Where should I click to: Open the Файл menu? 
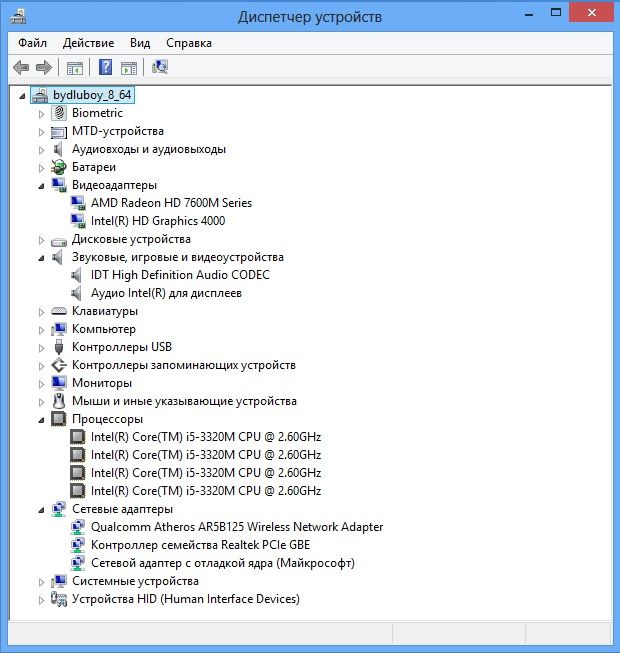tap(32, 43)
